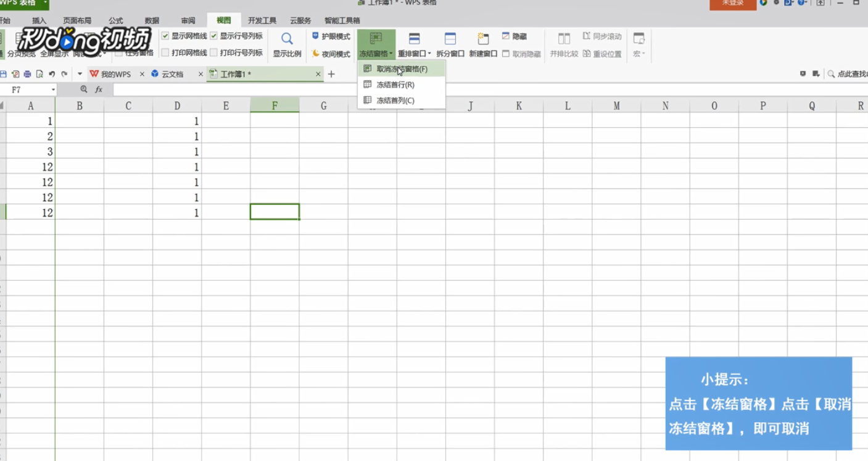Screen dimensions: 868x461
Task: Turn on 护眼模式 eye protection mode
Action: click(331, 36)
